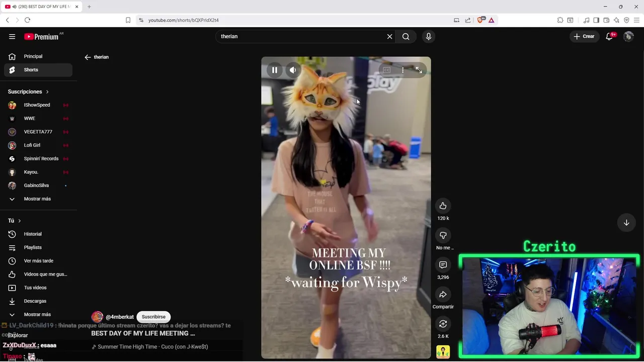This screenshot has height=362, width=644.
Task: Toggle captions on the Short
Action: click(x=387, y=70)
